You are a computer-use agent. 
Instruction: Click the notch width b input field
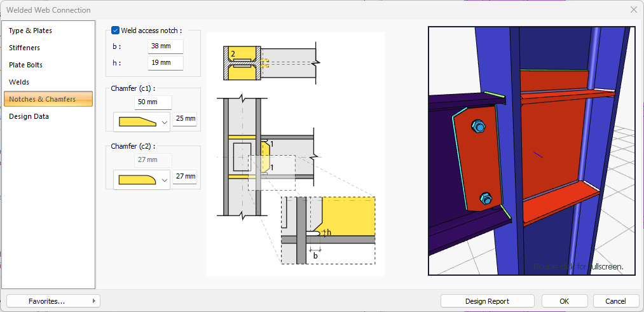[x=165, y=46]
